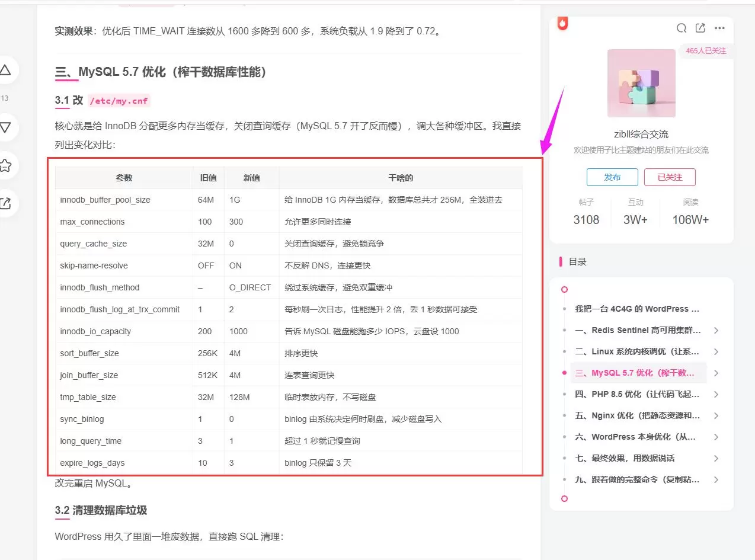This screenshot has height=560, width=755.
Task: Click description binlog 只保留 3 天
Action: tap(318, 463)
